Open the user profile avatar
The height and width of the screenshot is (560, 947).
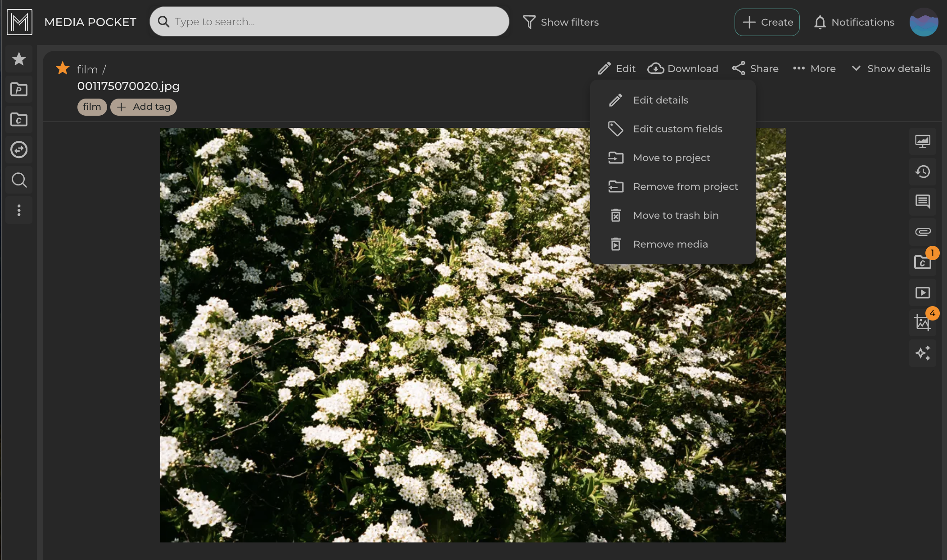coord(923,22)
